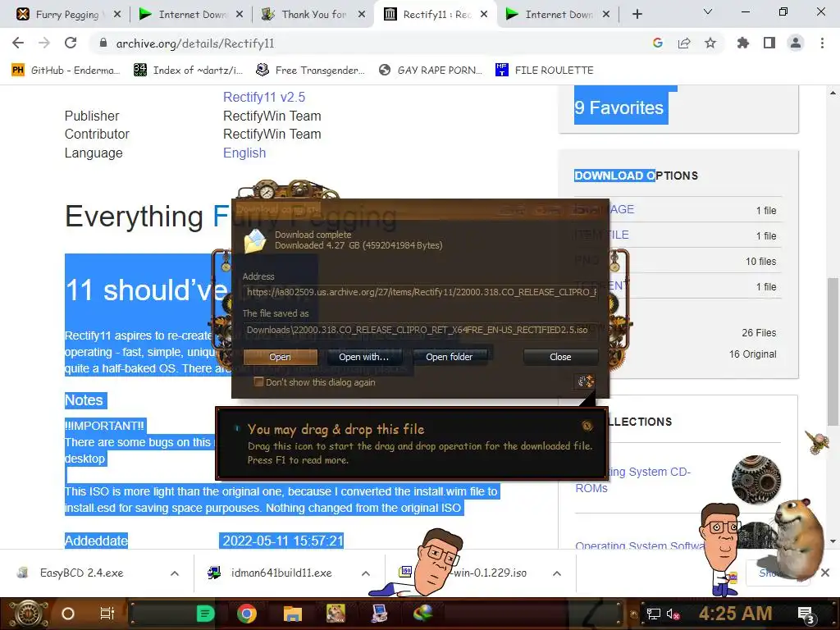The image size is (840, 630).
Task: Click the 9 Favorites link
Action: pos(619,107)
